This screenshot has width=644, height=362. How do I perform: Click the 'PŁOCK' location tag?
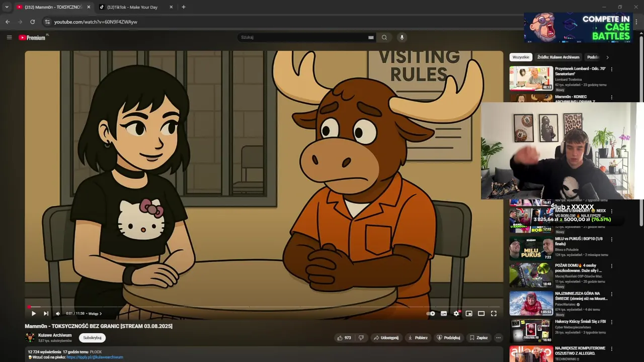click(x=96, y=352)
